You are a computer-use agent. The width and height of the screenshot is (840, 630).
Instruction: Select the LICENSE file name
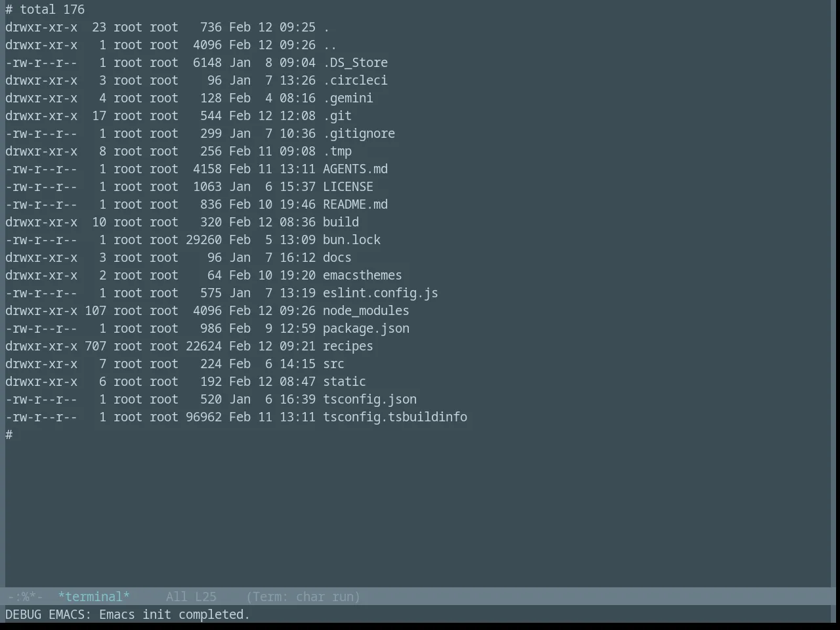point(348,187)
